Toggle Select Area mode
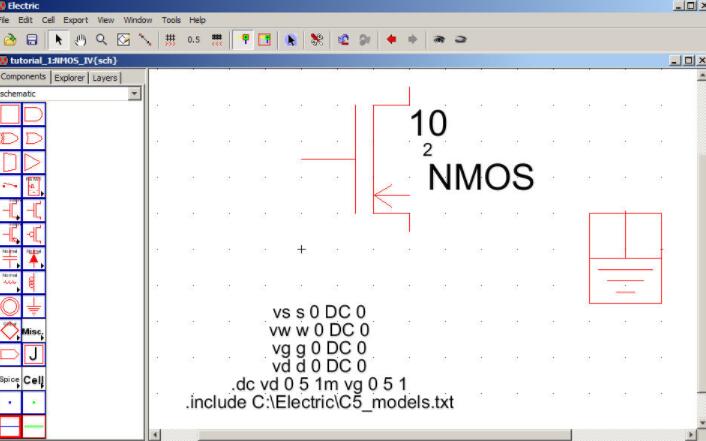Image resolution: width=706 pixels, height=441 pixels. point(264,40)
